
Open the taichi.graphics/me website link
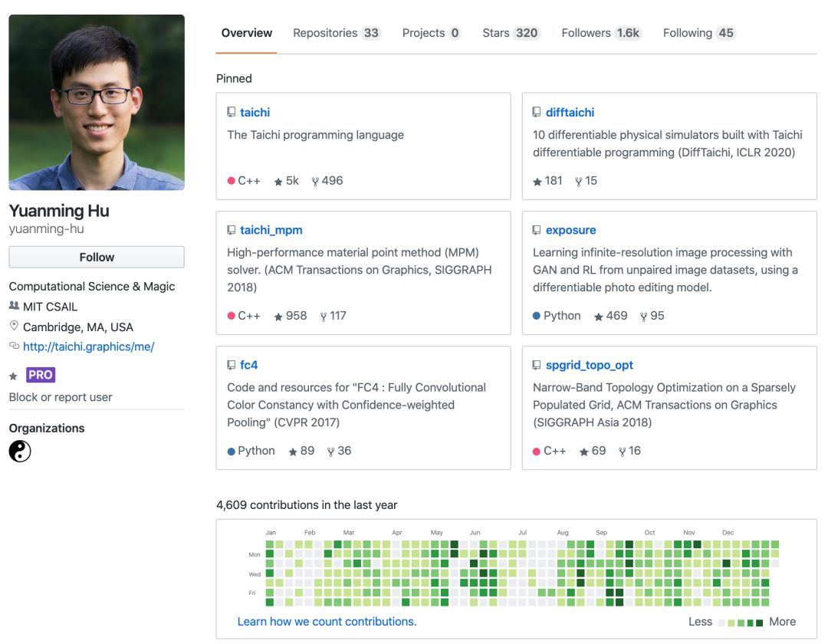(x=88, y=347)
